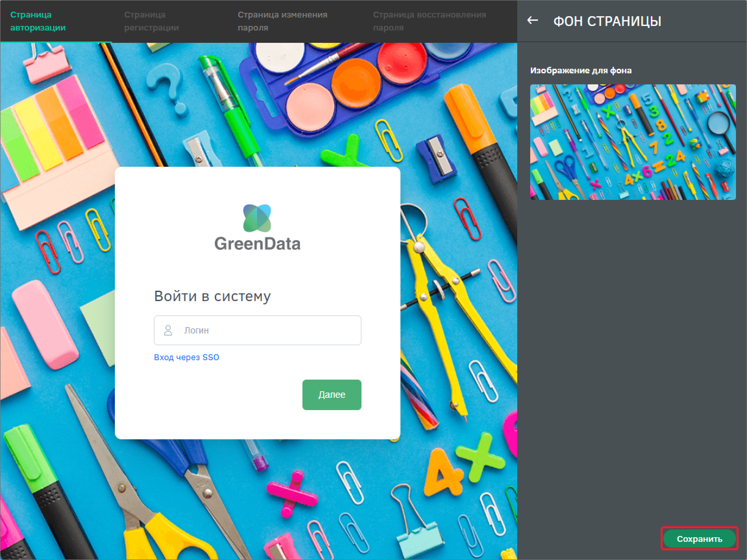Go back using the arrow icon
The height and width of the screenshot is (560, 747).
(533, 21)
